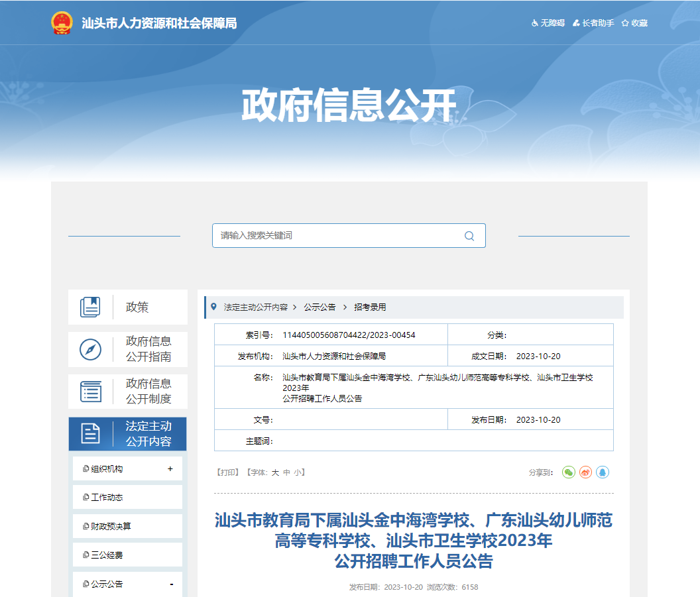Image resolution: width=700 pixels, height=597 pixels.
Task: Click the national emblem logo
Action: tap(62, 23)
